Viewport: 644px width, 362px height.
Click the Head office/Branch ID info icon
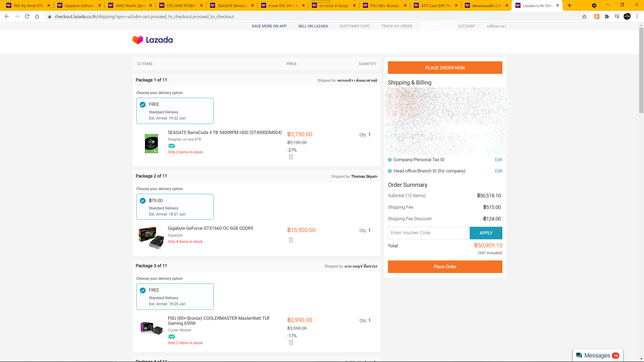click(x=390, y=171)
